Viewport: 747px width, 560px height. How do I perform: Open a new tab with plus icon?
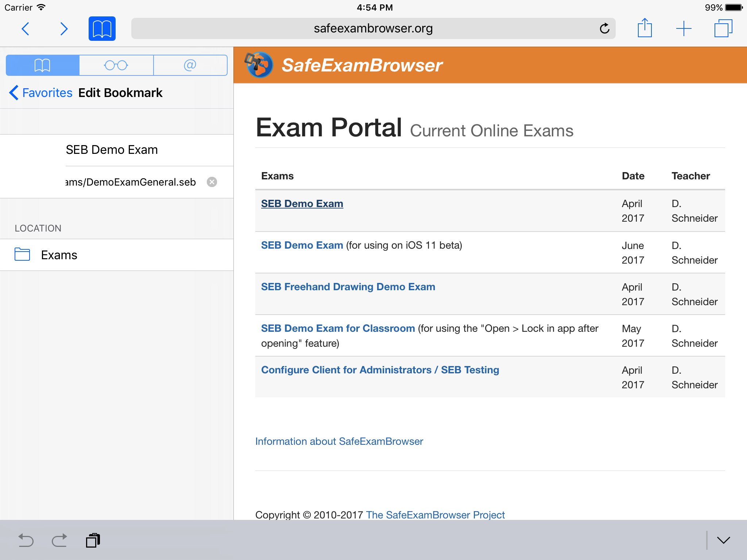pos(684,28)
